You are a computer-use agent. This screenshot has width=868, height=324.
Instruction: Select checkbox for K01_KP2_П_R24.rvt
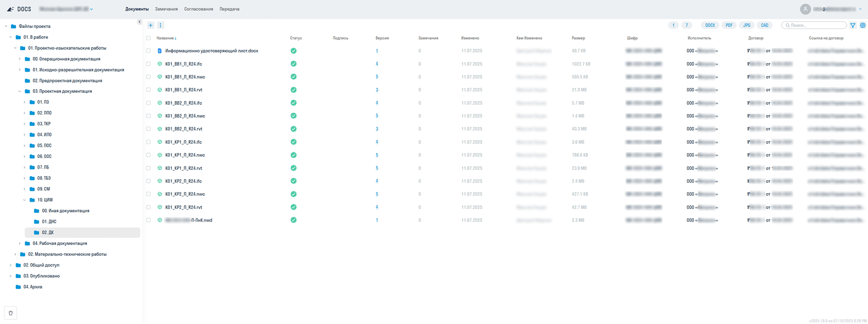pyautogui.click(x=149, y=207)
